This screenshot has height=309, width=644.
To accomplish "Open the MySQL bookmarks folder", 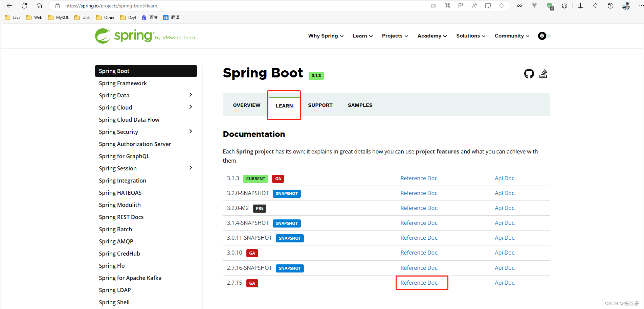I will click(58, 18).
